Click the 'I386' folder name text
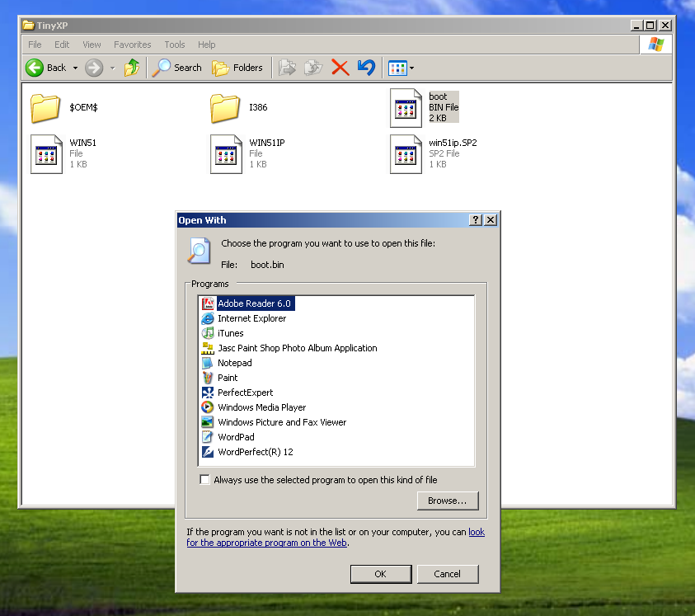This screenshot has height=616, width=695. click(258, 107)
